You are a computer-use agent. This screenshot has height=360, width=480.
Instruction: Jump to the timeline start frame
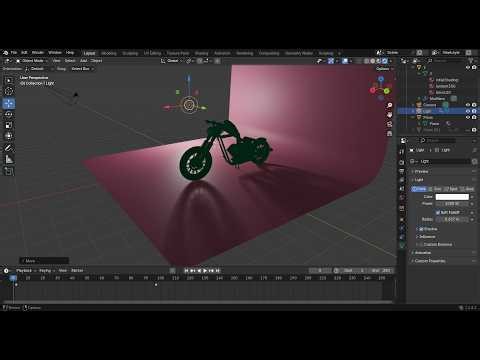tap(187, 271)
